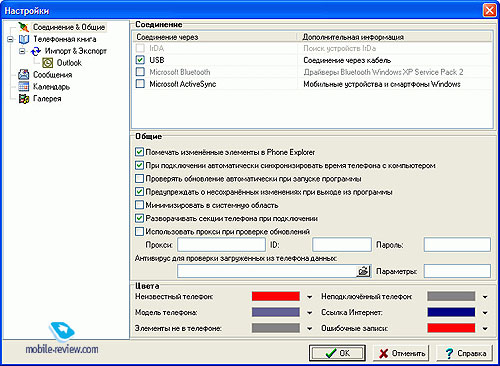Open the Календарь settings section
Viewport: 500px width, 366px height.
[51, 87]
